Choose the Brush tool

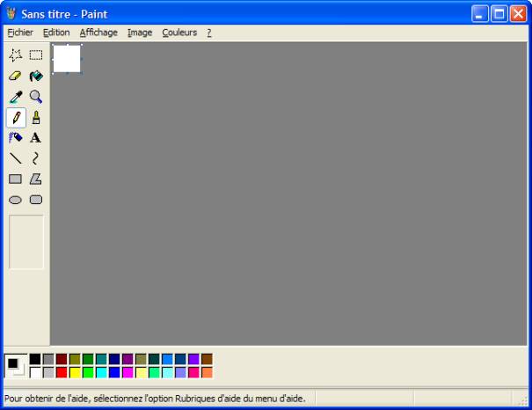36,117
